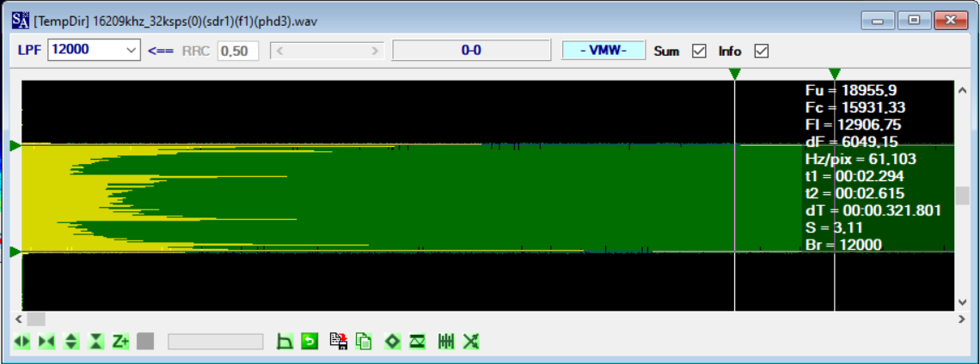The image size is (980, 364).
Task: Click the copy documents icon
Action: coord(364,342)
